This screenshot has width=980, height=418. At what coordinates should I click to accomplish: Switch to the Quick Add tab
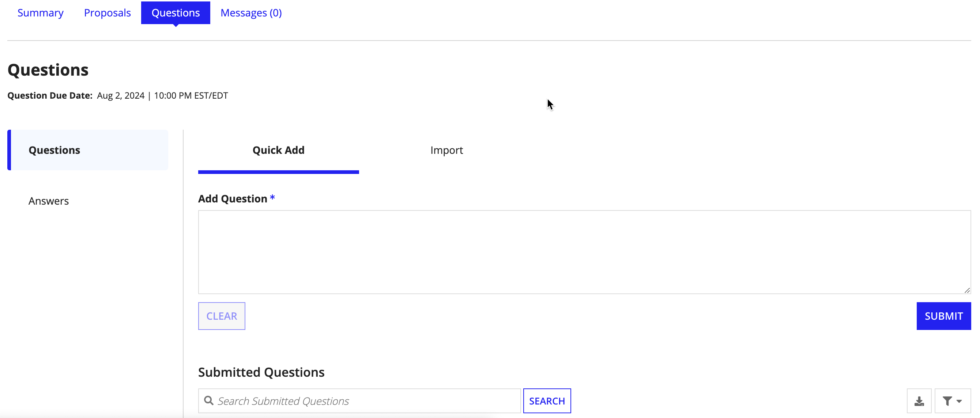[278, 150]
